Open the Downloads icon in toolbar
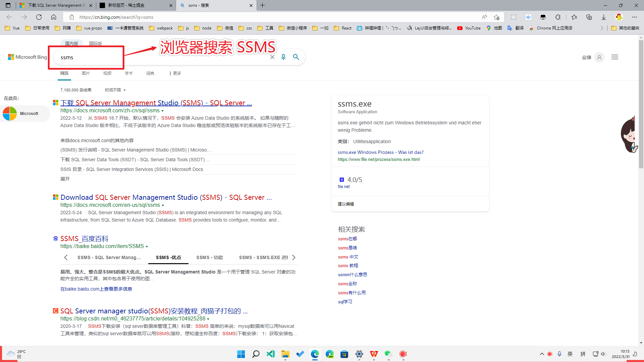The height and width of the screenshot is (362, 644). coord(604,17)
